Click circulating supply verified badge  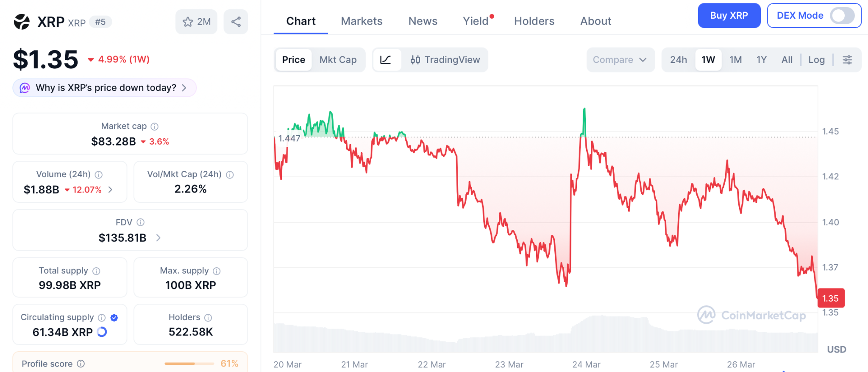click(114, 318)
